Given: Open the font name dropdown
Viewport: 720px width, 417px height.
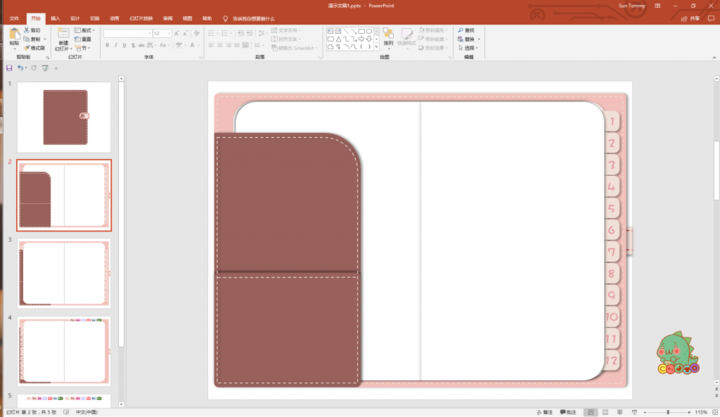Looking at the screenshot, I should (150, 34).
